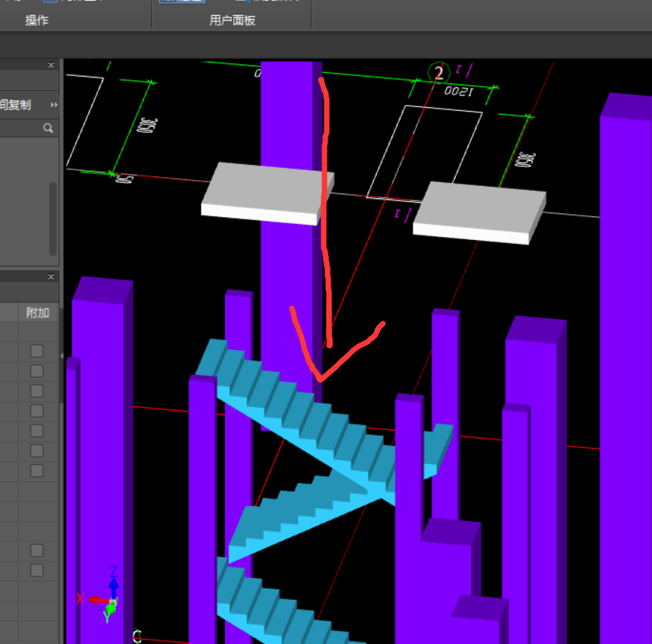Select the left gray slab in viewport

pos(266,193)
